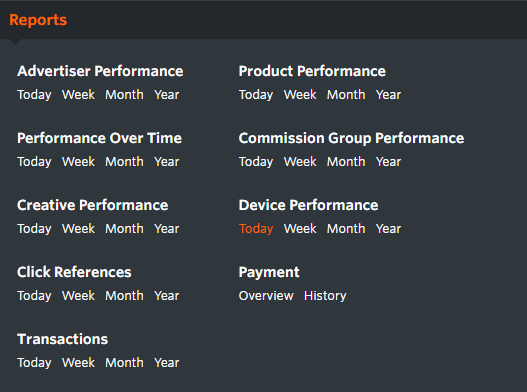Open Transactions report for Today
This screenshot has height=392, width=527.
pos(34,363)
